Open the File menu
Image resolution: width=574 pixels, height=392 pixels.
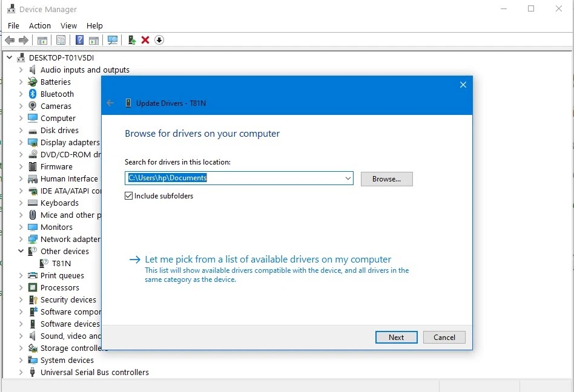tap(13, 25)
